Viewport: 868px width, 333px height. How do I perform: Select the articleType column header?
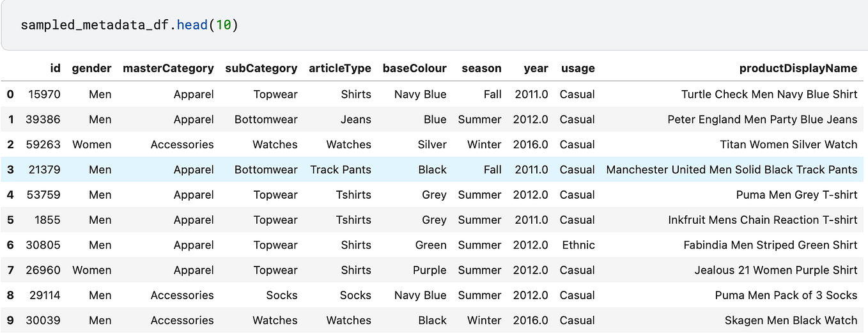[x=340, y=68]
